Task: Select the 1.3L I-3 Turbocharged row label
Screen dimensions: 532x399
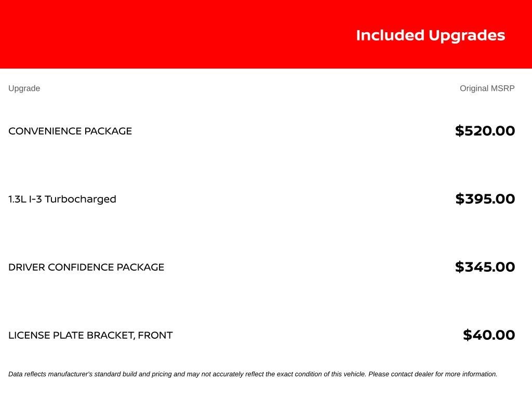Action: pyautogui.click(x=62, y=199)
